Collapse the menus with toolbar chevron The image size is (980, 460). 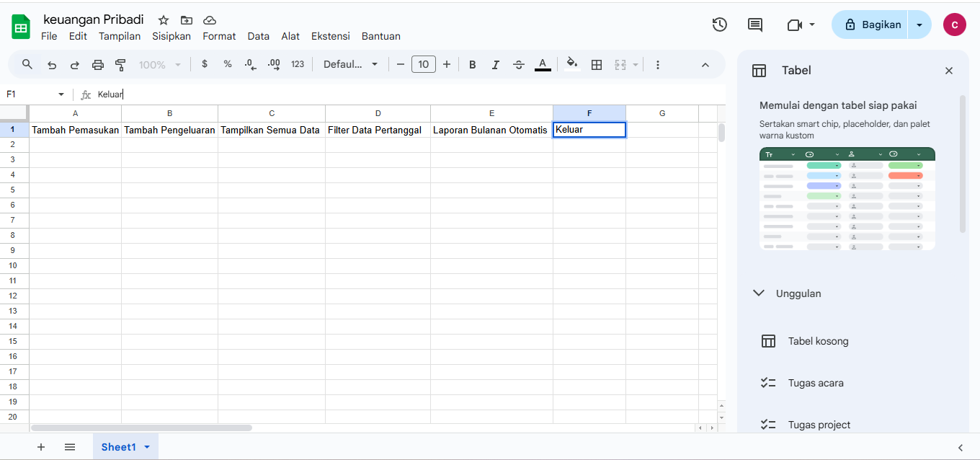pyautogui.click(x=705, y=64)
